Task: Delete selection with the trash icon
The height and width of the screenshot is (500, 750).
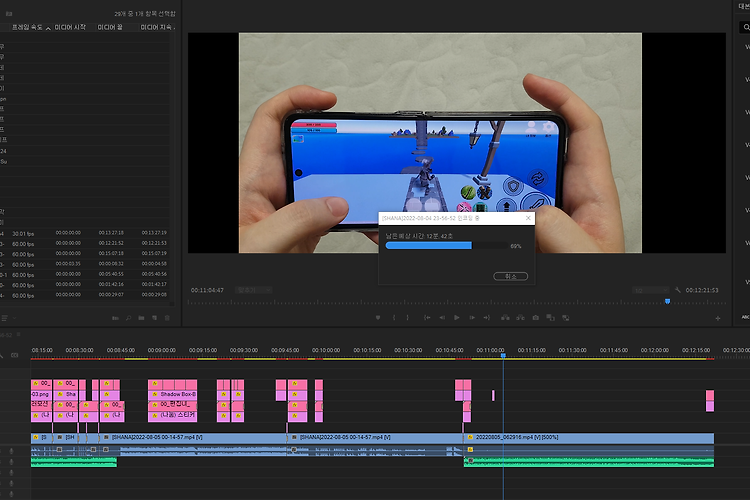Action: point(167,318)
